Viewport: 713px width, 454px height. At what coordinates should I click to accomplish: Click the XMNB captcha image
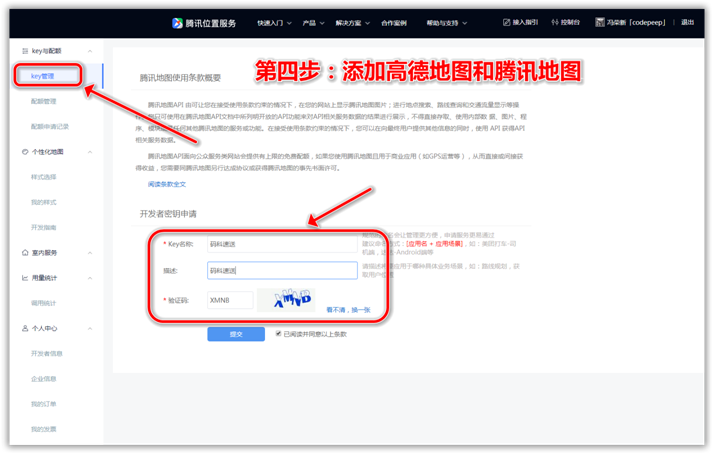click(286, 300)
